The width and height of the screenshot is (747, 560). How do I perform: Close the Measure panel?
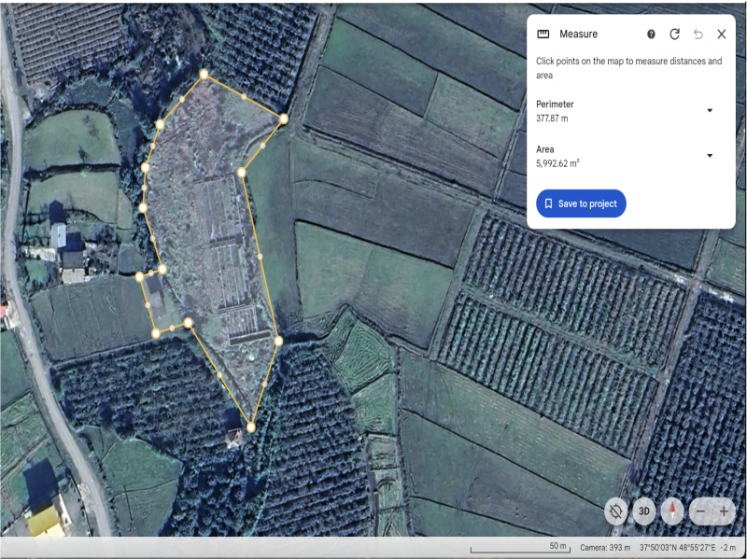point(721,35)
